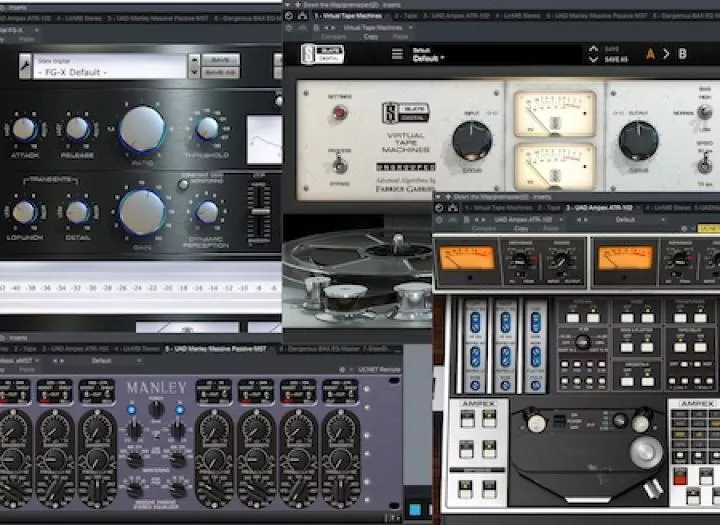Viewport: 720px width, 525px height.
Task: Click the bypass power icon in VTM window
Action: [x=289, y=16]
